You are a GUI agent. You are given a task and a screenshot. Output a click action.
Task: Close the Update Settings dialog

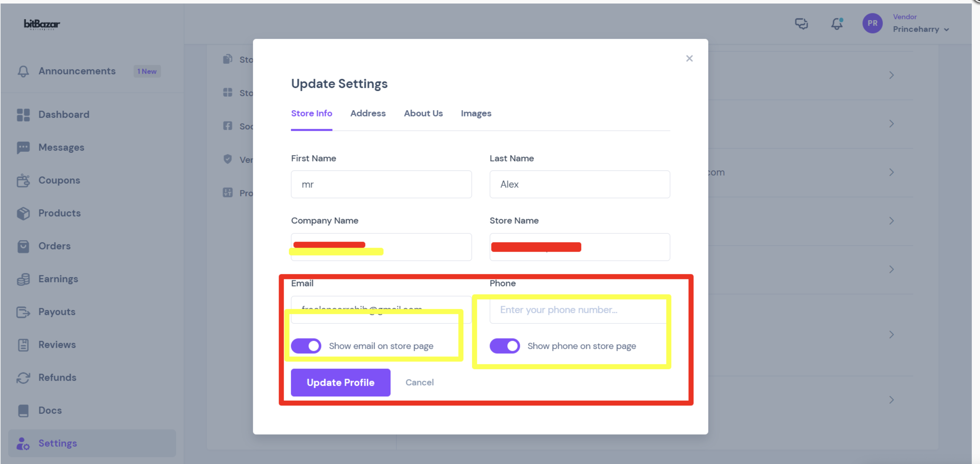(x=689, y=58)
